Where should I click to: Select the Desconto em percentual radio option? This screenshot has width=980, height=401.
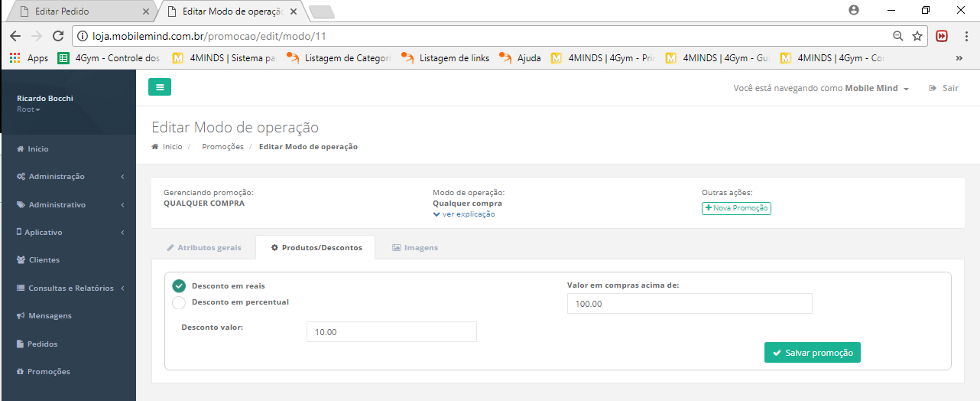pos(179,302)
